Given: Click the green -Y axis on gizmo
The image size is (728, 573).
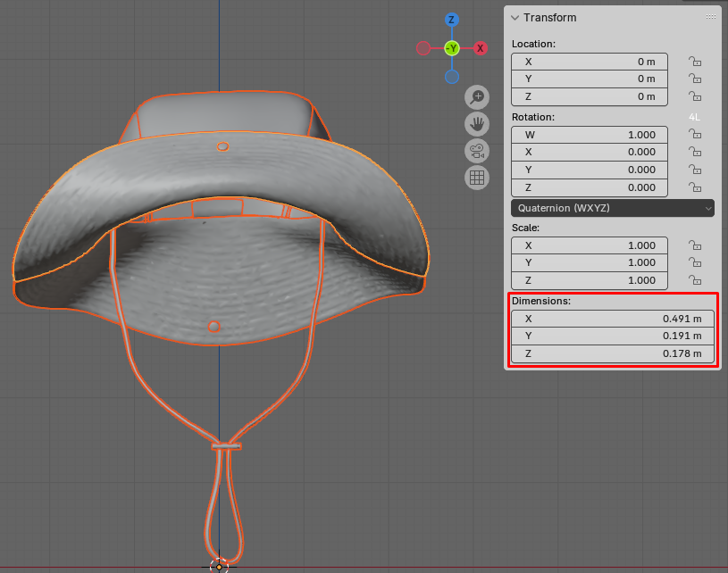Looking at the screenshot, I should [452, 48].
